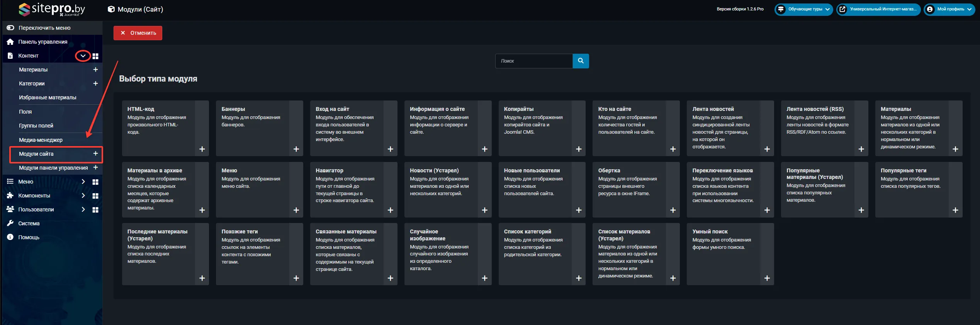This screenshot has width=980, height=325.
Task: Open the Обучающие туры dropdown
Action: [x=804, y=9]
